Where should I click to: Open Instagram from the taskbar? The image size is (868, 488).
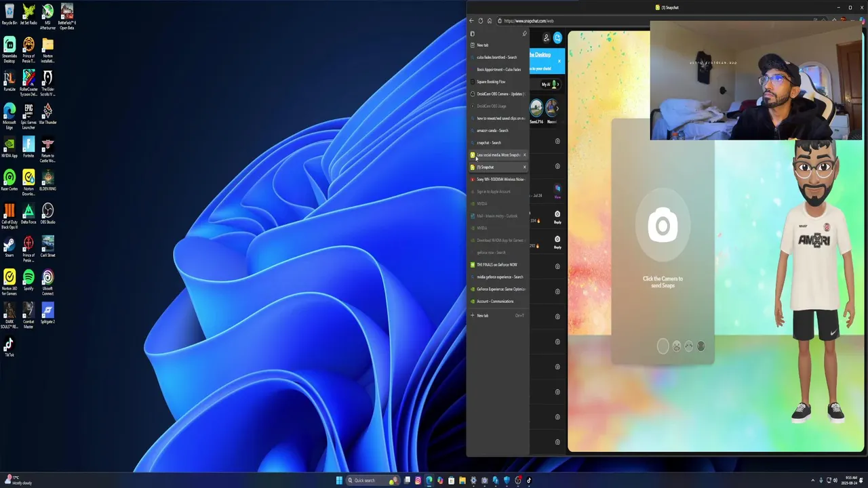coord(418,481)
